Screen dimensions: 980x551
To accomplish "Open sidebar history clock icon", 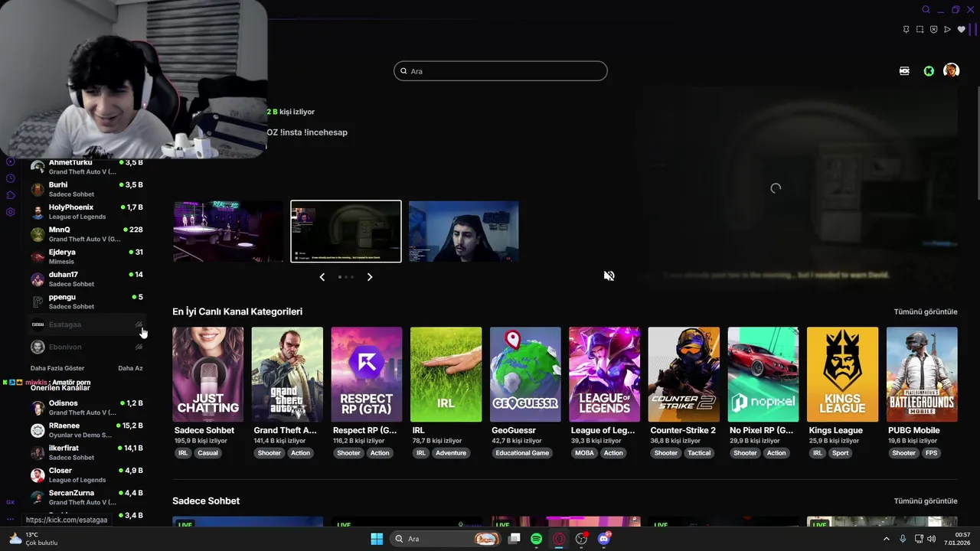I will tap(11, 178).
